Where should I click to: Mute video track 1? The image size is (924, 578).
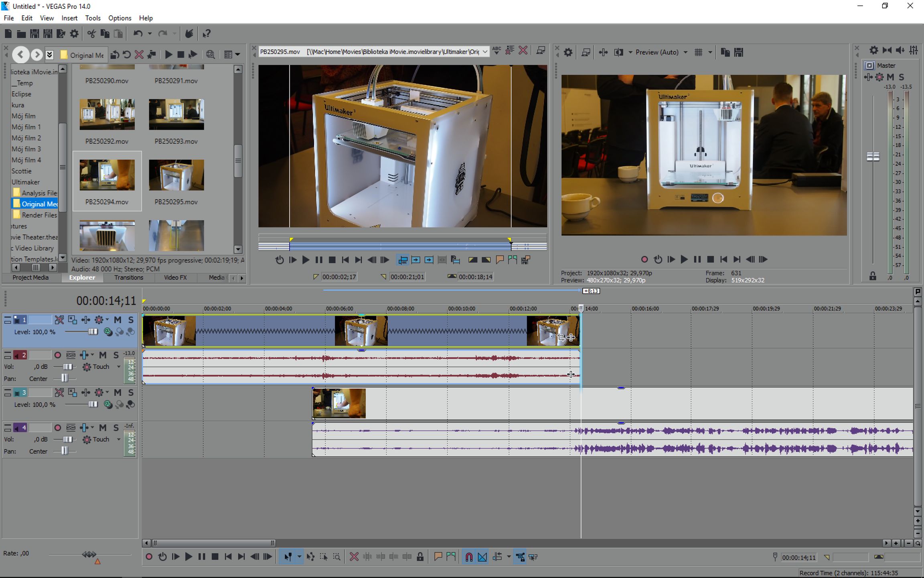click(118, 320)
